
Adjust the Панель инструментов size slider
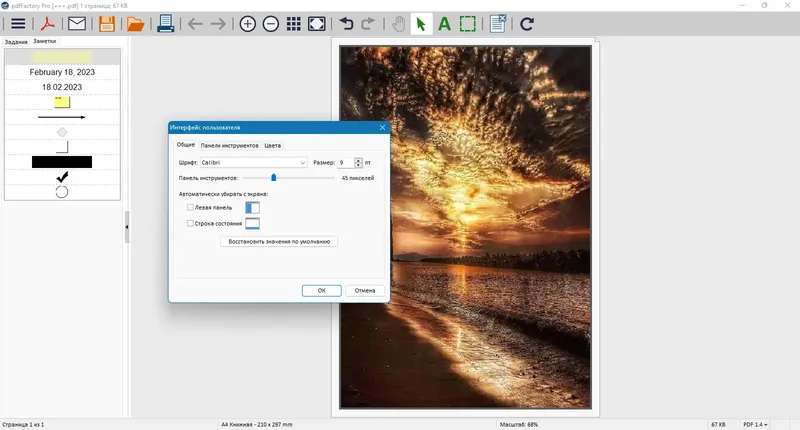pyautogui.click(x=273, y=178)
